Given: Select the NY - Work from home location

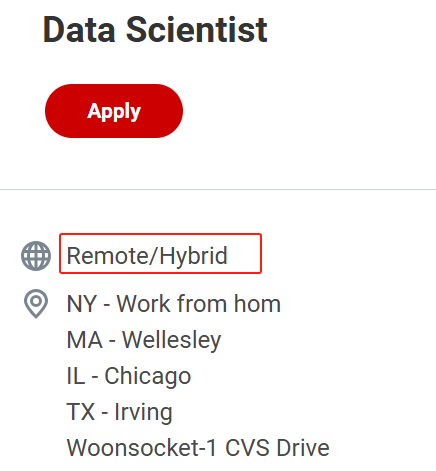Looking at the screenshot, I should 174,304.
